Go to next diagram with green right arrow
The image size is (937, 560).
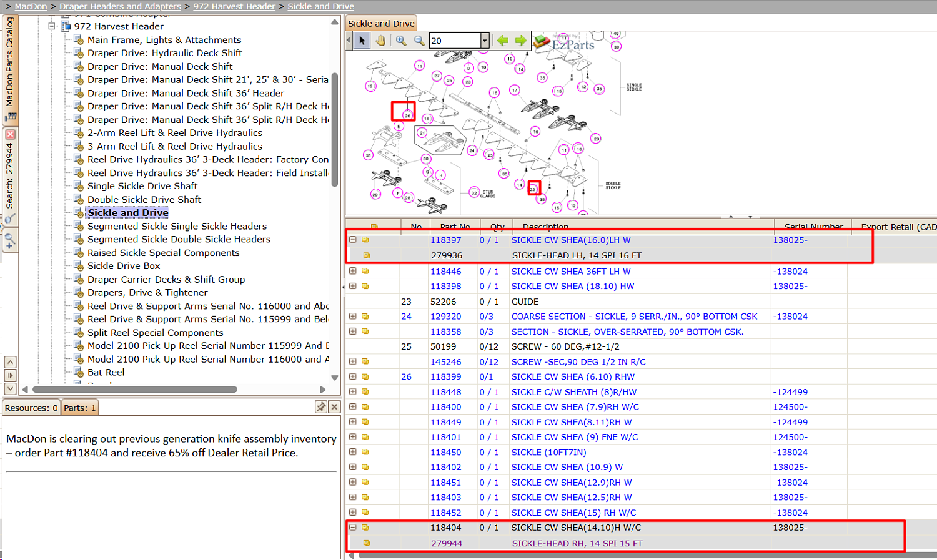tap(520, 41)
